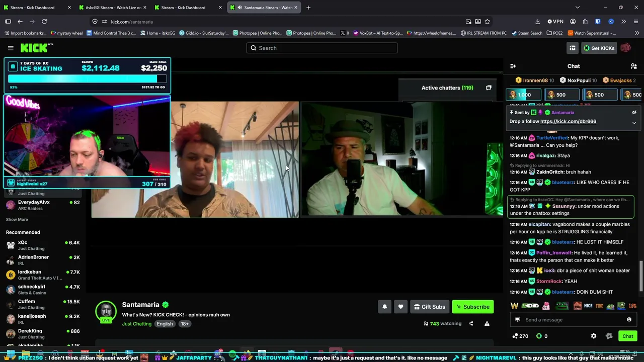Open the Steam Search bookmark
Image resolution: width=644 pixels, height=362 pixels.
(x=526, y=33)
